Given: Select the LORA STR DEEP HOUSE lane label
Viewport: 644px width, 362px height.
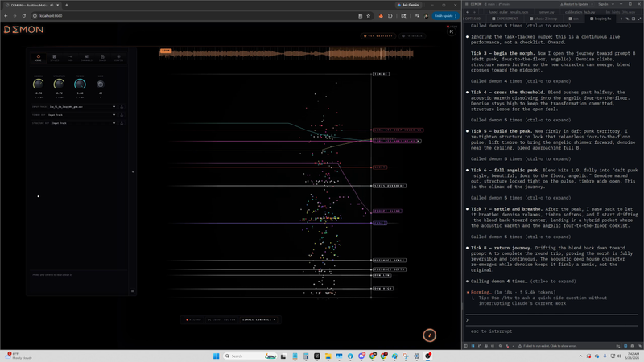Looking at the screenshot, I should click(398, 130).
